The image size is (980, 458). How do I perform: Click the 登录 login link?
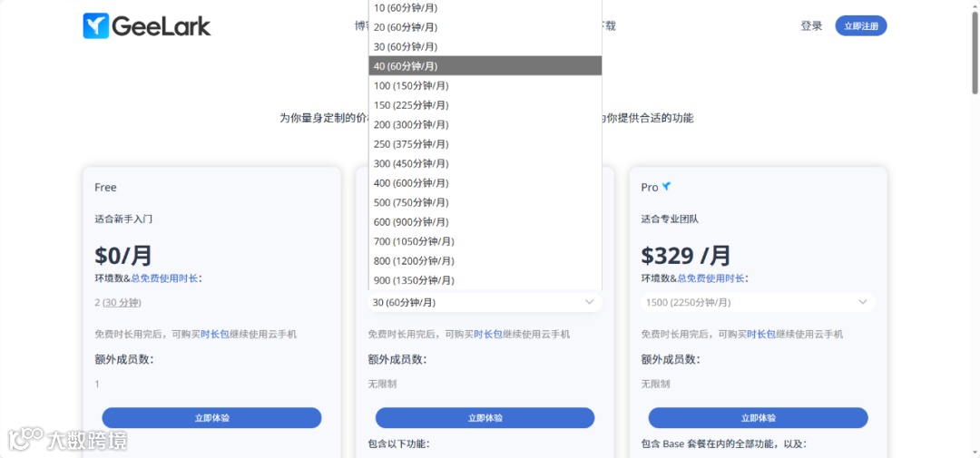pyautogui.click(x=811, y=26)
